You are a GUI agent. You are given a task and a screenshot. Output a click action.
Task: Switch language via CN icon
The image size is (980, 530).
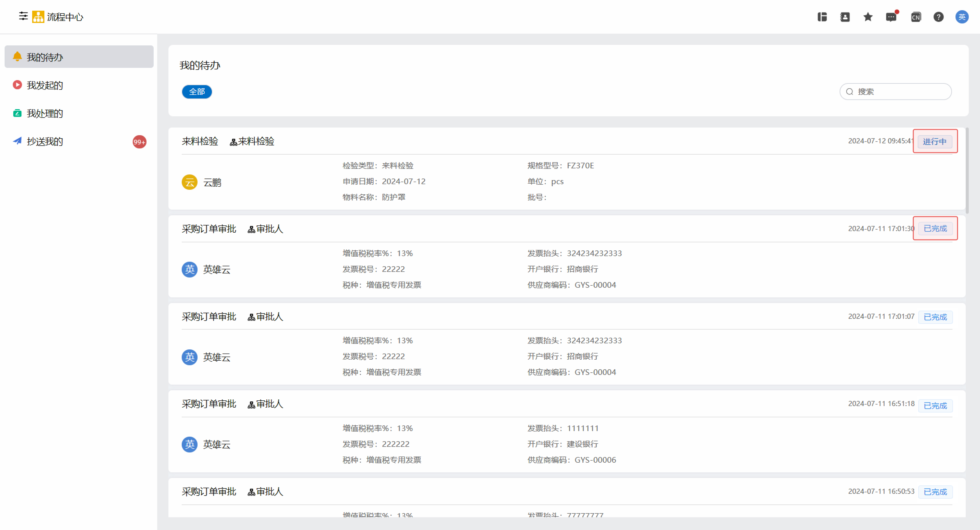pyautogui.click(x=916, y=17)
